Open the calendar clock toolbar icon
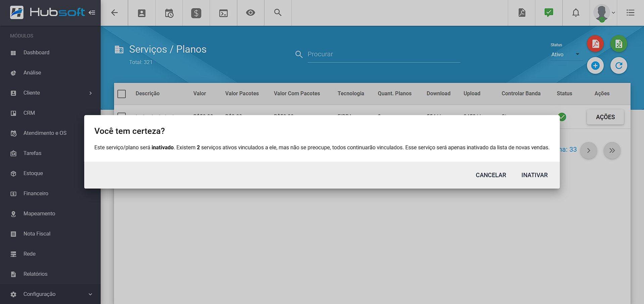The height and width of the screenshot is (304, 644). point(169,13)
